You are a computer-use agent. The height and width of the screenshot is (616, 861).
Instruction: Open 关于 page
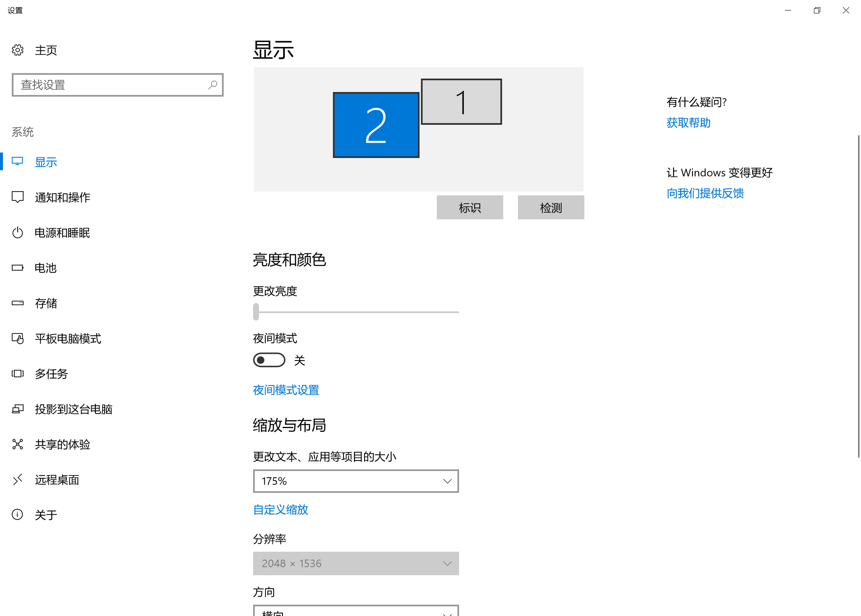point(46,515)
